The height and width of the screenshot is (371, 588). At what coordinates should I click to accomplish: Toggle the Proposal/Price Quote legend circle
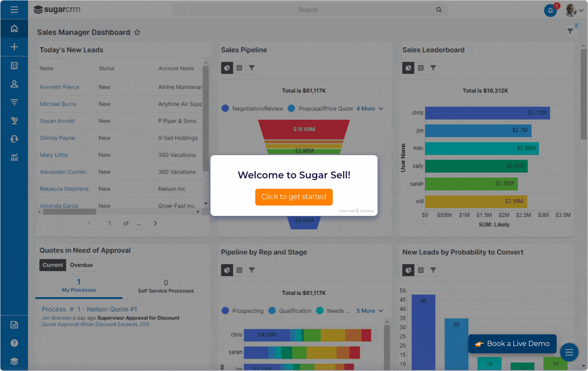(291, 109)
